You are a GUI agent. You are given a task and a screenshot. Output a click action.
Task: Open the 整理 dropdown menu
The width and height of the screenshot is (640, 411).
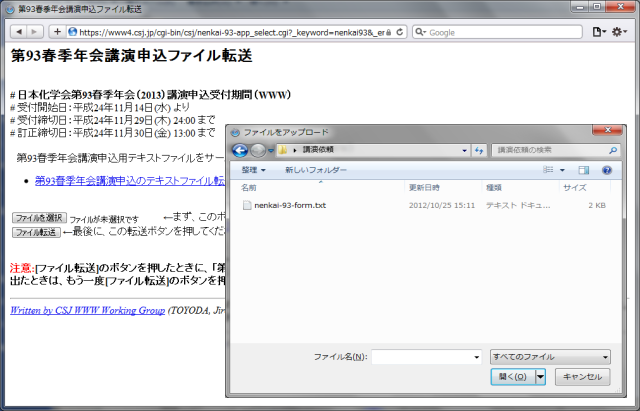coord(254,171)
